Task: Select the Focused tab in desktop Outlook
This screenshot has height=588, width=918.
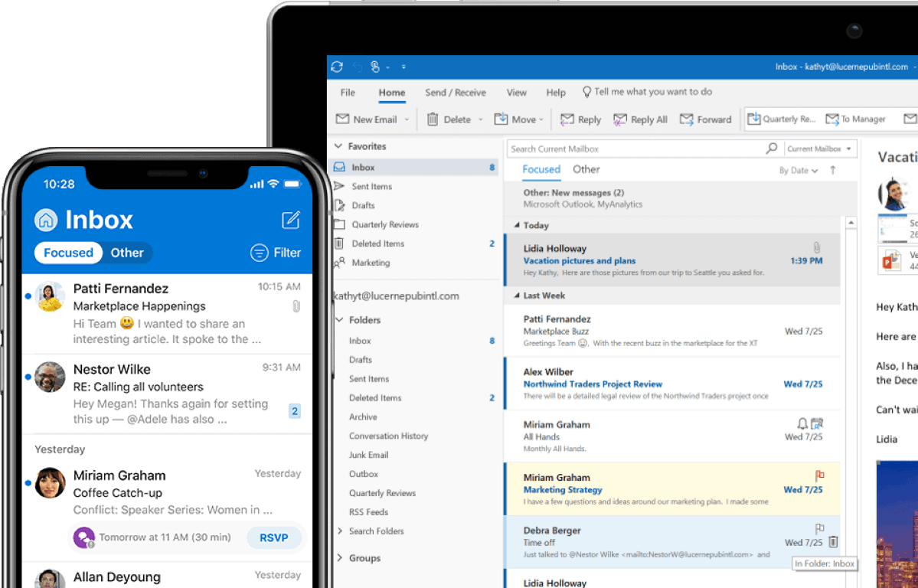Action: coord(541,169)
